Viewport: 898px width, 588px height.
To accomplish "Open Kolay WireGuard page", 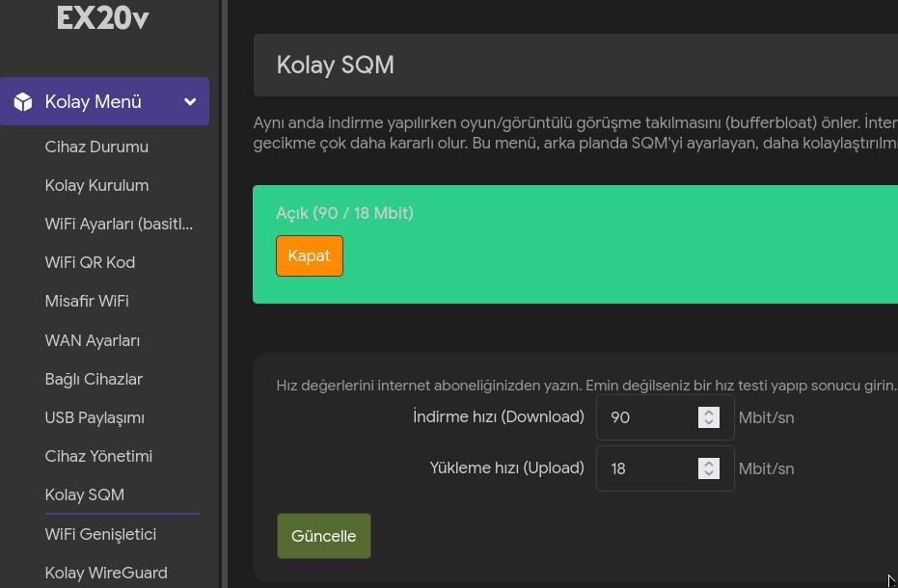I will tap(106, 573).
